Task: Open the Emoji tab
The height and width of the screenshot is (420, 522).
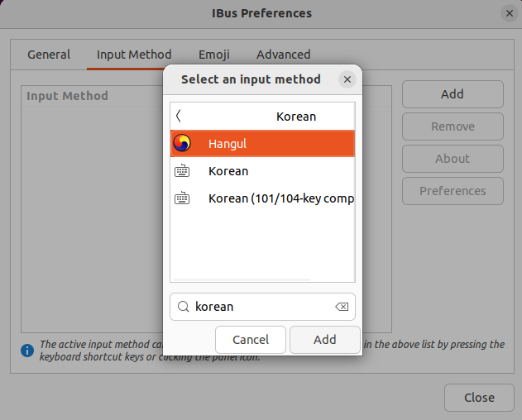Action: 214,55
